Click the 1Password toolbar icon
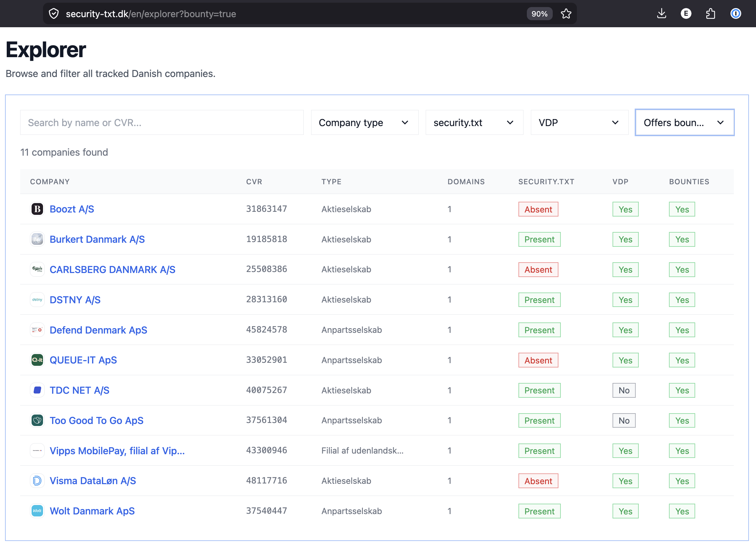The width and height of the screenshot is (756, 544). point(736,14)
